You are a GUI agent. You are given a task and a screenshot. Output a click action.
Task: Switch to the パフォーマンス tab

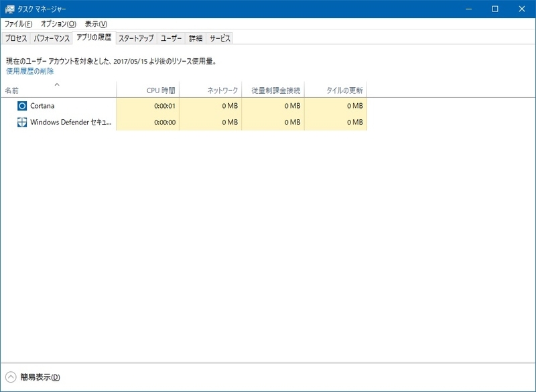click(52, 38)
